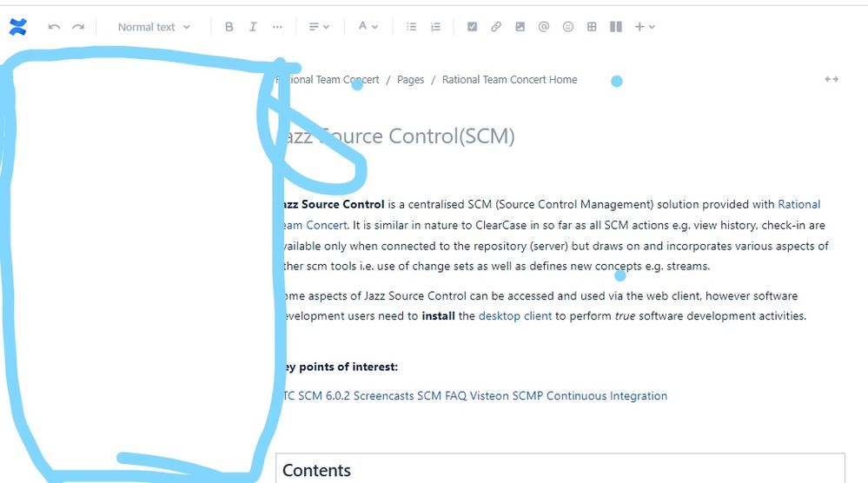Viewport: 868px width, 483px height.
Task: Open Continuous Integration link
Action: [606, 396]
